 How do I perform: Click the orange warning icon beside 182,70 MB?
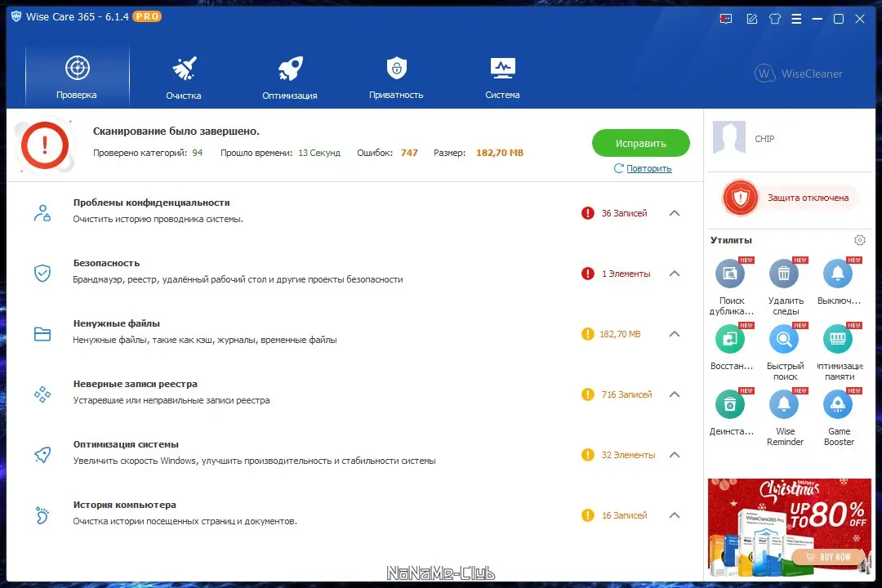[x=587, y=334]
